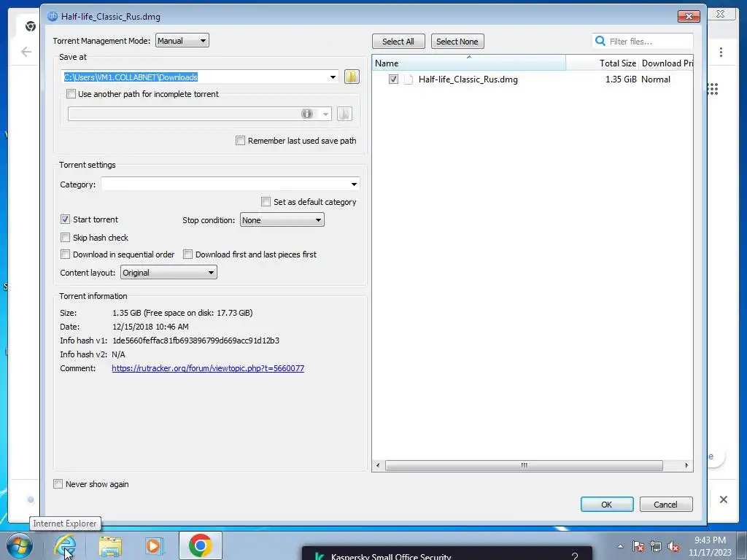Image resolution: width=747 pixels, height=560 pixels.
Task: Click the info hash v1 value
Action: [196, 341]
